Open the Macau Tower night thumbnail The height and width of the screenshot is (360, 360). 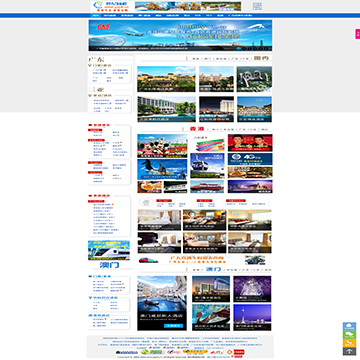[252, 317]
